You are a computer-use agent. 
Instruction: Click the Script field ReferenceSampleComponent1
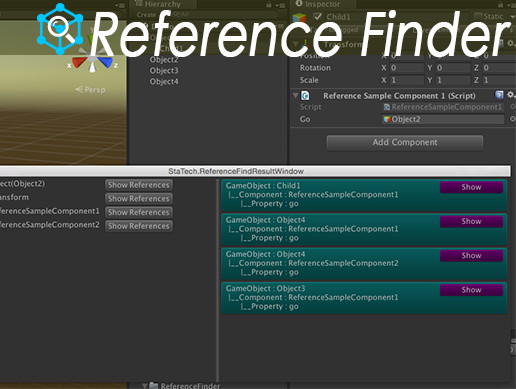point(443,107)
